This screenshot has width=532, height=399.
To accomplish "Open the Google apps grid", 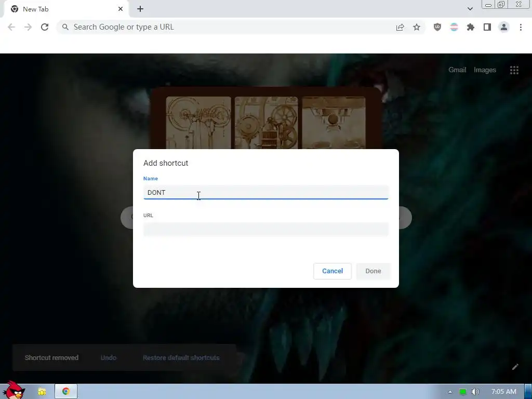I will point(514,70).
